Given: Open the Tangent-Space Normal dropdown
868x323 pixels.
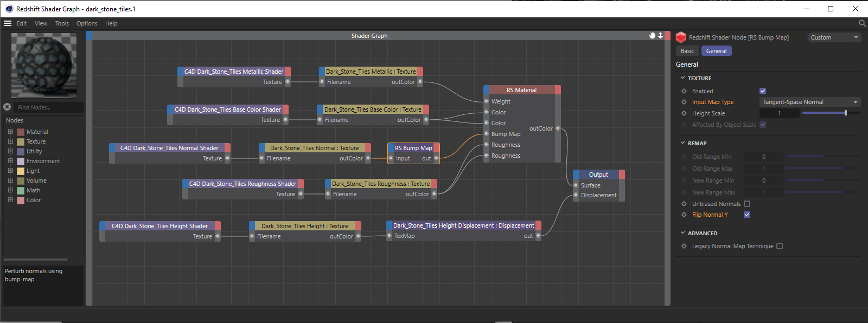Looking at the screenshot, I should coord(810,102).
